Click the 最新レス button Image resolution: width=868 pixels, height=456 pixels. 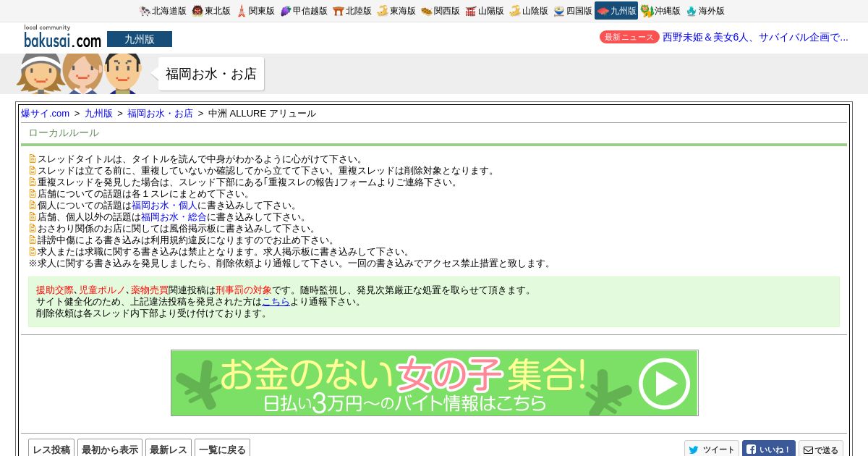coord(169,449)
